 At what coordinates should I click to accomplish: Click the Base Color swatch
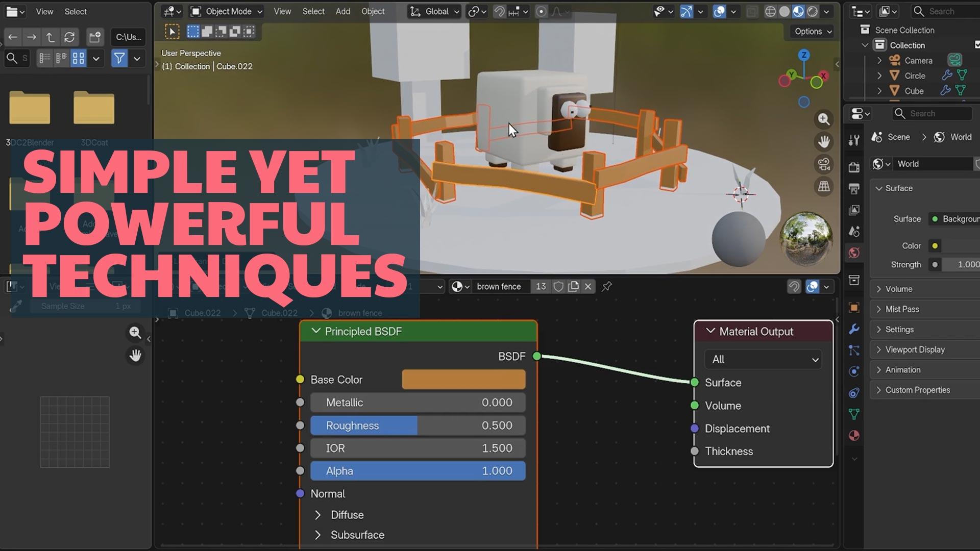coord(463,380)
